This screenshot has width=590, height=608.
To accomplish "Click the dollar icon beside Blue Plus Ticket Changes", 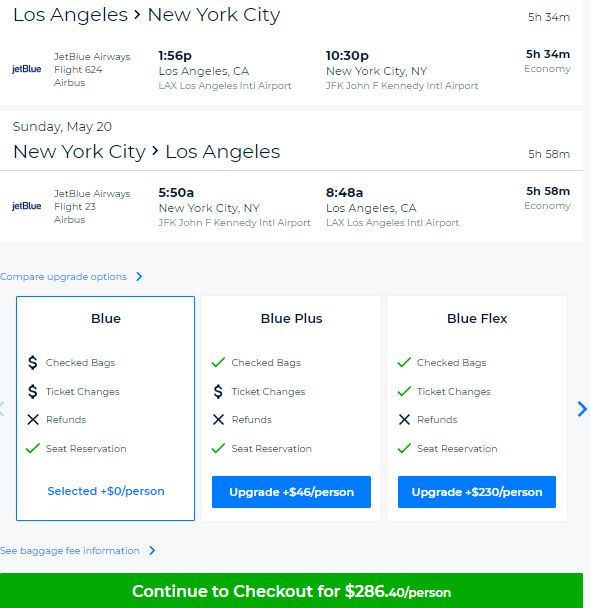I will pyautogui.click(x=218, y=392).
